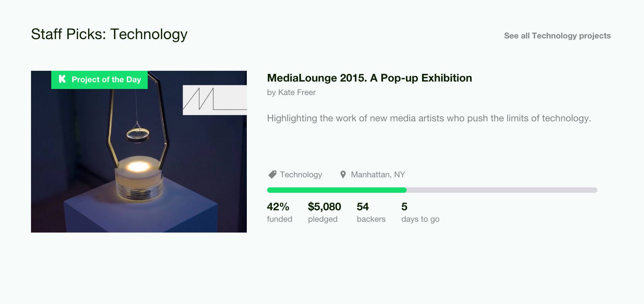The width and height of the screenshot is (644, 304).
Task: Click the unfilled grey progress bar section
Action: [x=502, y=190]
